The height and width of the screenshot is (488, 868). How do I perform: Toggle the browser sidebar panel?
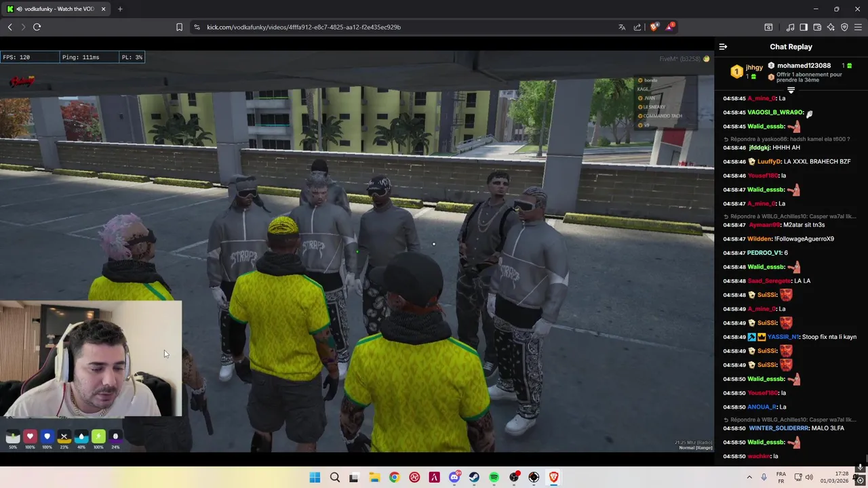(x=804, y=27)
